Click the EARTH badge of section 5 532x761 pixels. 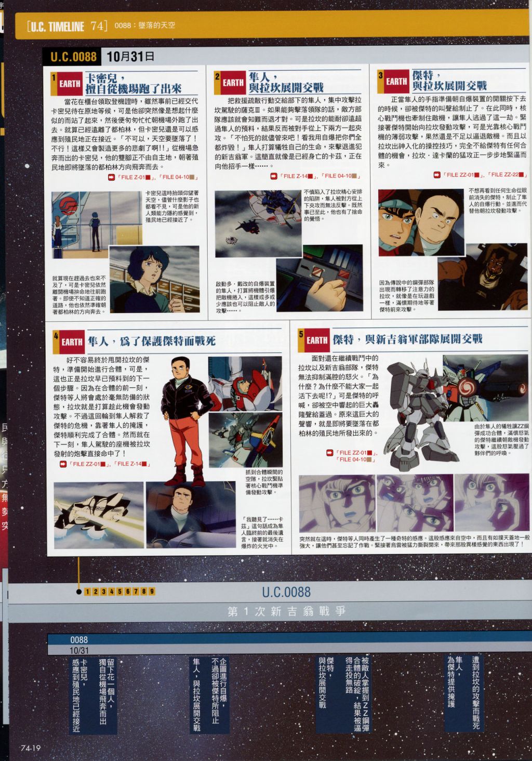[x=316, y=340]
